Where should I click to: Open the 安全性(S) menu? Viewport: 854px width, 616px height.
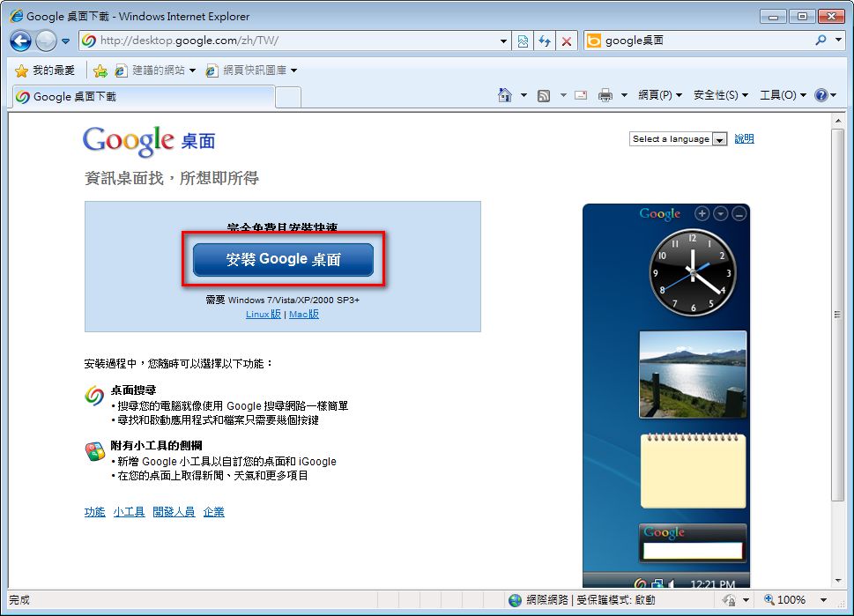(721, 95)
